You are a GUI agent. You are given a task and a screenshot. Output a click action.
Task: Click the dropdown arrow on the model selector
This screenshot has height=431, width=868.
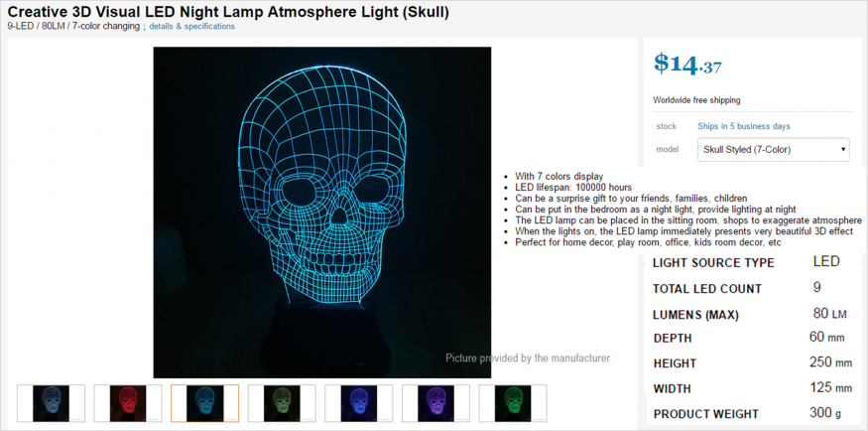tap(842, 150)
